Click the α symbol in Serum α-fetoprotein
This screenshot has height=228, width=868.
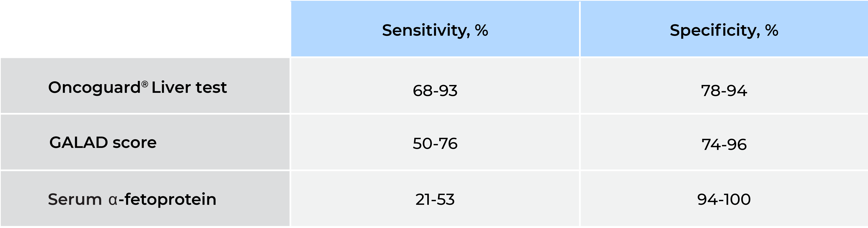click(113, 200)
